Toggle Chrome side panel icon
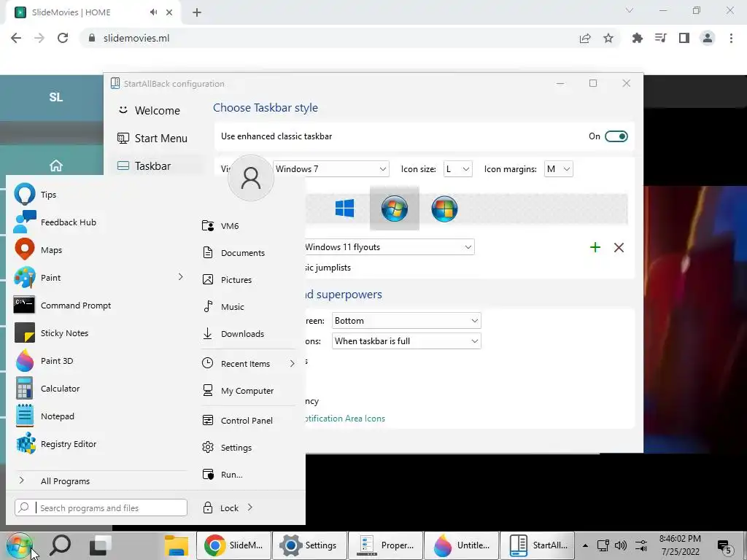This screenshot has width=747, height=560. pyautogui.click(x=684, y=38)
